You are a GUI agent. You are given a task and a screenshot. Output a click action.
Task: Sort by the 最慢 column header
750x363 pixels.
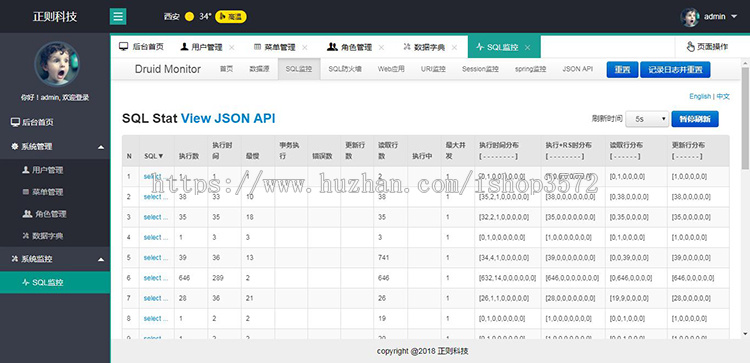click(x=253, y=156)
